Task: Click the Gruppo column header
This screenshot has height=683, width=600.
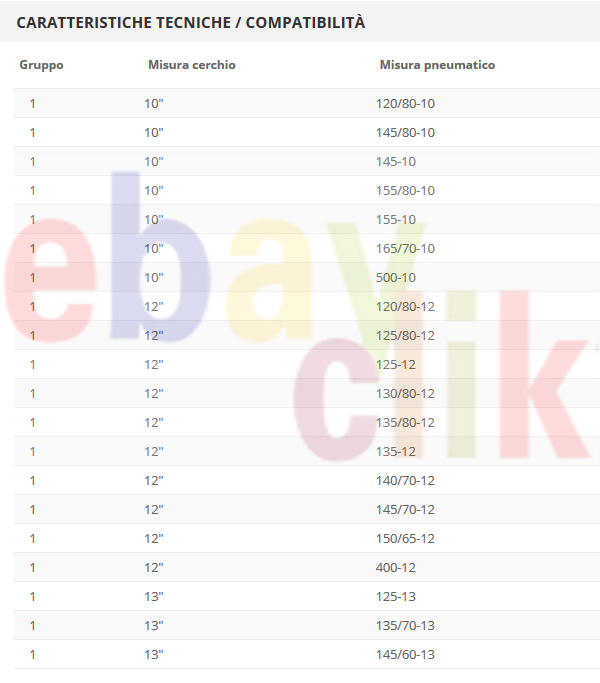Action: 41,65
